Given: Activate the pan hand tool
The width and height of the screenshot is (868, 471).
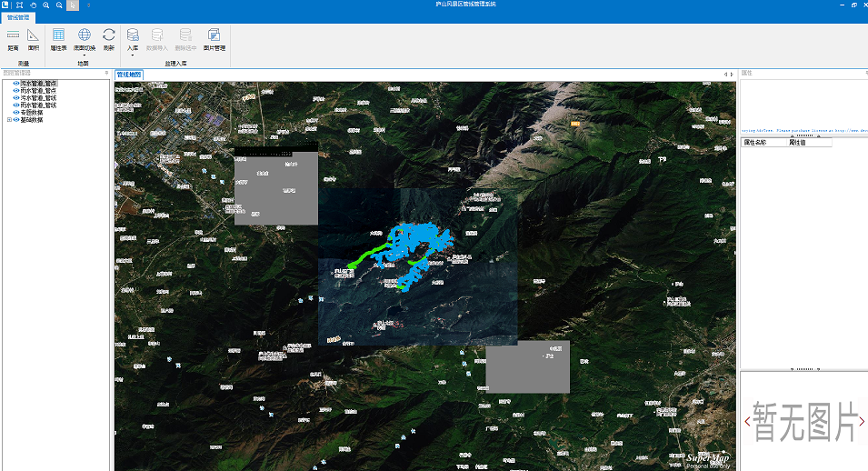Looking at the screenshot, I should (x=34, y=5).
